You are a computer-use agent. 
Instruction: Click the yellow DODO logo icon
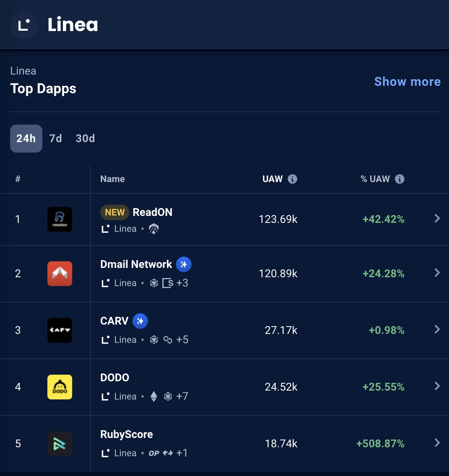pyautogui.click(x=60, y=387)
